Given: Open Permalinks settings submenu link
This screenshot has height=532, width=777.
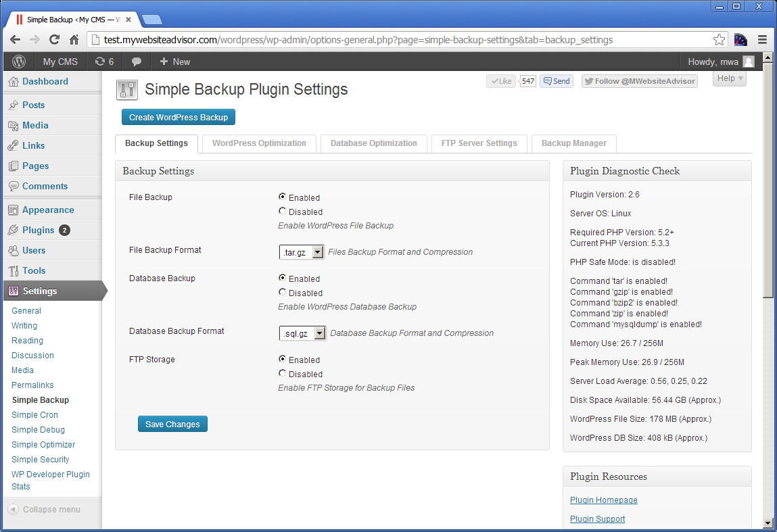Looking at the screenshot, I should (32, 385).
